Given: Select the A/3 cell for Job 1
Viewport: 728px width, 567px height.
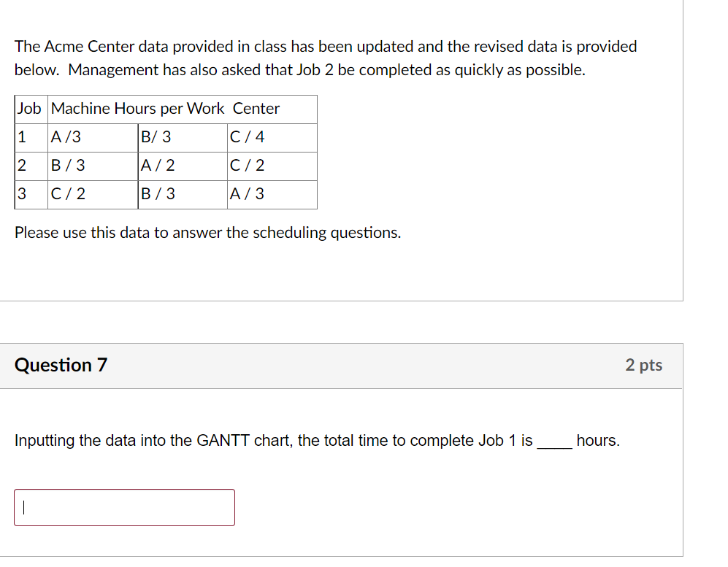Looking at the screenshot, I should coord(91,137).
